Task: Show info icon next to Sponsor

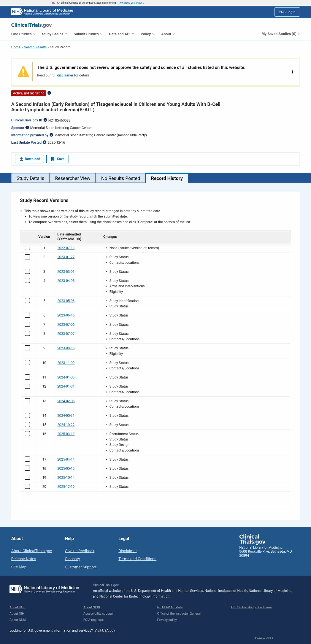Action: tap(27, 127)
